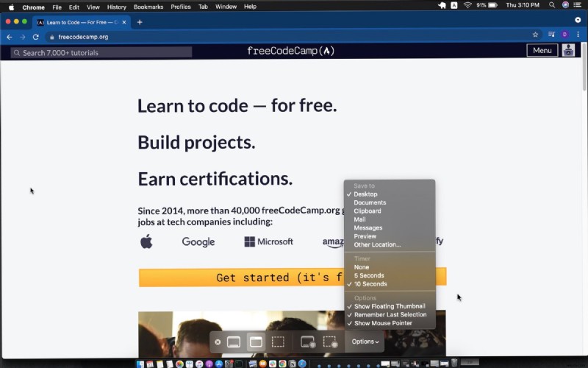Select the Learn to Code browser tab

pos(81,22)
